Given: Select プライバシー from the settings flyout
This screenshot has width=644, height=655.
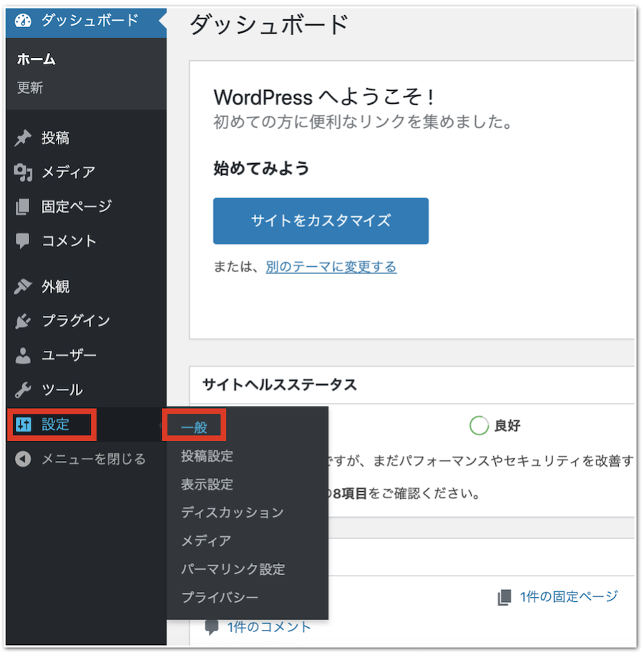Looking at the screenshot, I should click(220, 597).
